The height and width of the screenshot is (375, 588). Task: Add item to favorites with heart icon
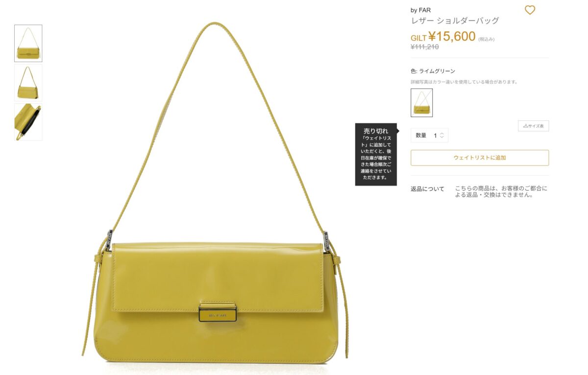[530, 10]
